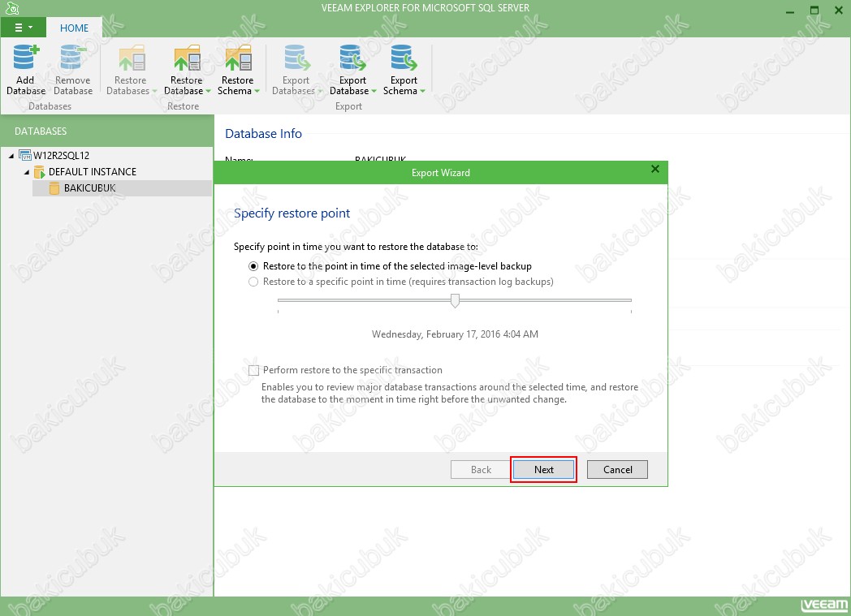The width and height of the screenshot is (851, 616).
Task: Click the 'Database Info' heading
Action: pos(263,134)
